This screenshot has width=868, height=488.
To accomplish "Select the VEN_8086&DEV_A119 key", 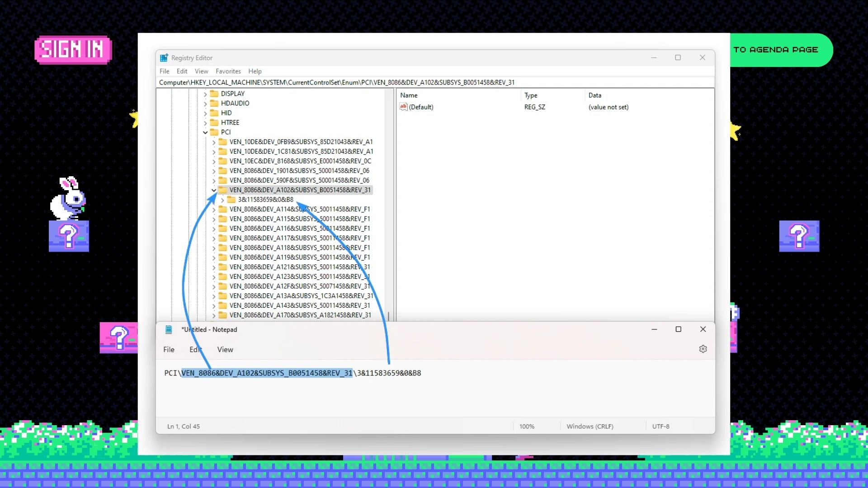I will pyautogui.click(x=299, y=258).
